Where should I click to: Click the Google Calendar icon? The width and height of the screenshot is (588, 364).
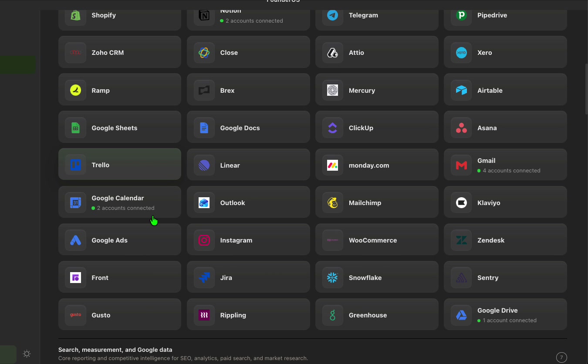point(76,202)
